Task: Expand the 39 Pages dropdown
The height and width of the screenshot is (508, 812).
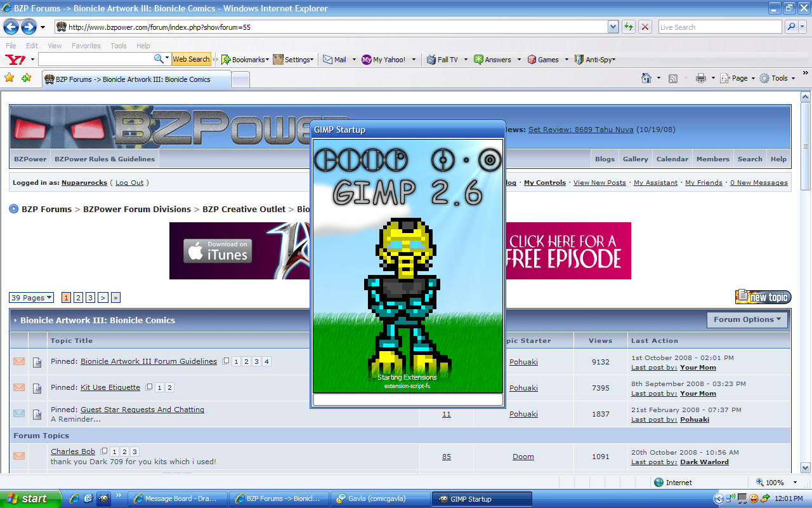Action: pos(31,298)
